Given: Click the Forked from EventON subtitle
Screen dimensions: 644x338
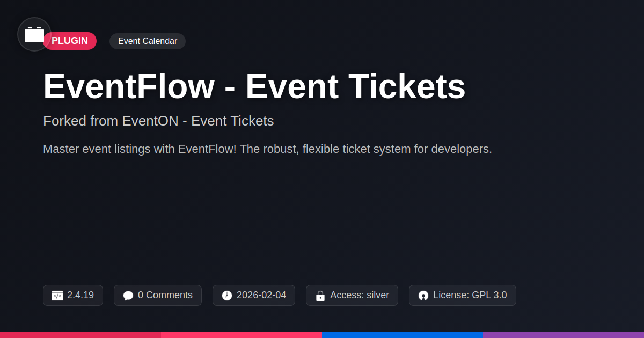Looking at the screenshot, I should (x=158, y=121).
